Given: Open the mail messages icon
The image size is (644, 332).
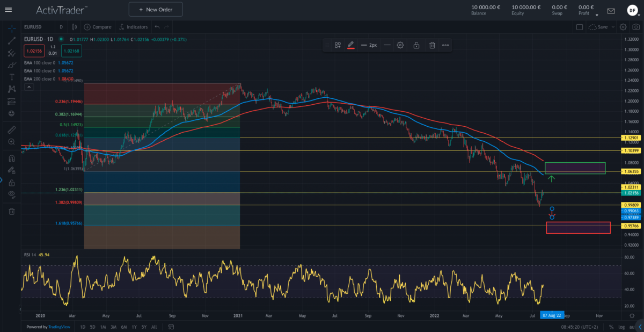Looking at the screenshot, I should (x=611, y=10).
